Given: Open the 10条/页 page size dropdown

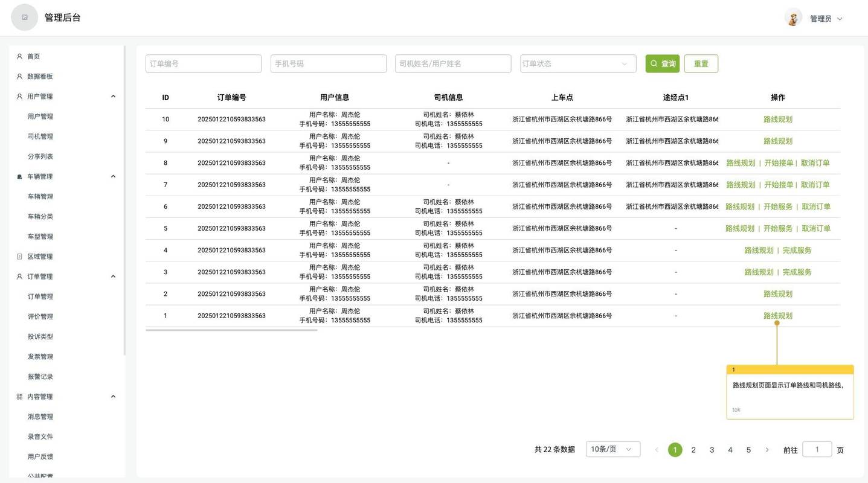Looking at the screenshot, I should 612,449.
